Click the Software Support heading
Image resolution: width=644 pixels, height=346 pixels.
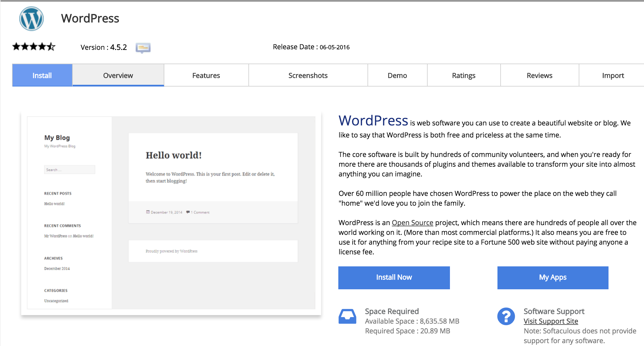coord(554,311)
